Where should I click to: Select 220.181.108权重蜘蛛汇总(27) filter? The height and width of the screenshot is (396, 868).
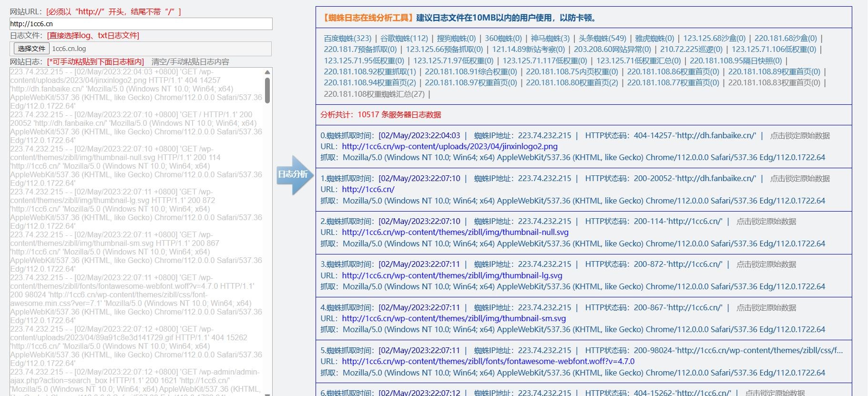pos(374,94)
